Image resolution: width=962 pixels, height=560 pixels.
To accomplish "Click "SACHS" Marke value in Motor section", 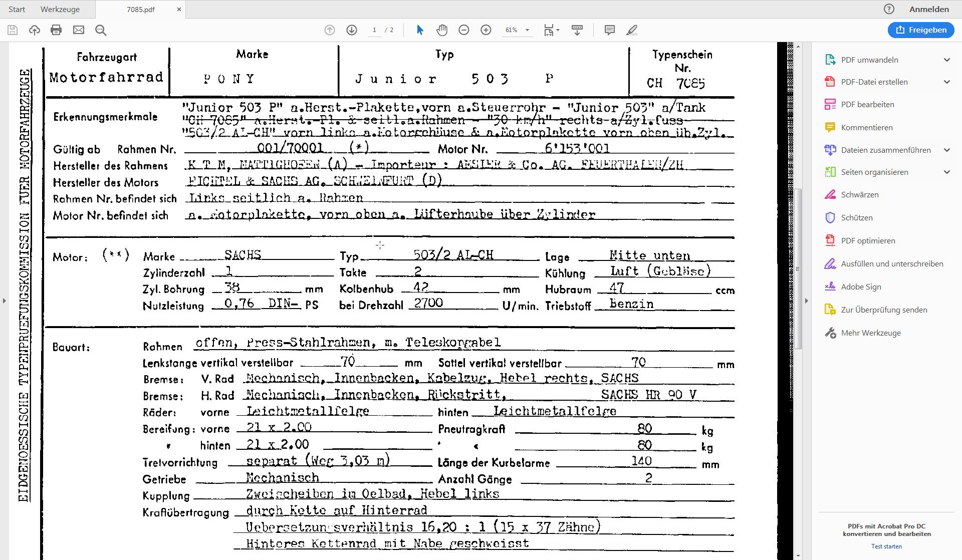I will [243, 254].
